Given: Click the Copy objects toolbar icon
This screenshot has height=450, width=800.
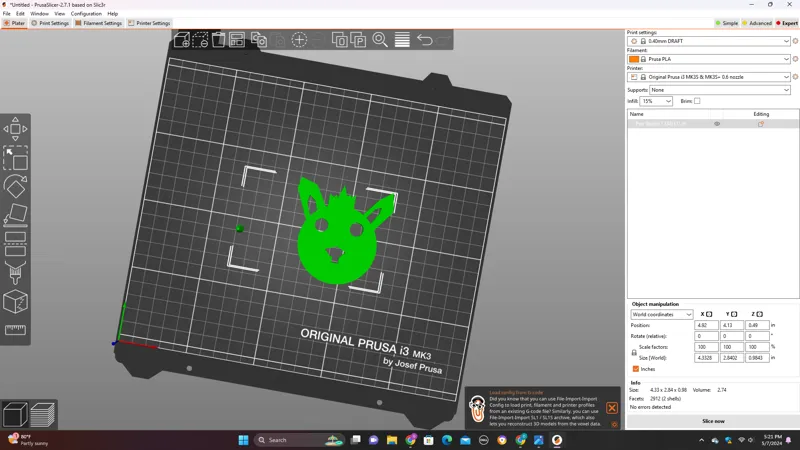Looking at the screenshot, I should 259,40.
